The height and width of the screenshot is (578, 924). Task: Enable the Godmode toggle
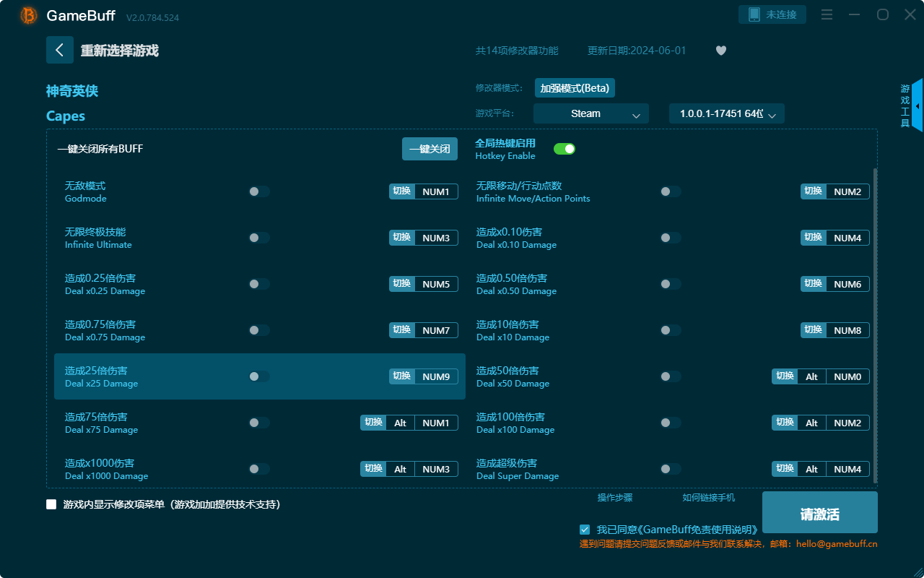tap(259, 191)
